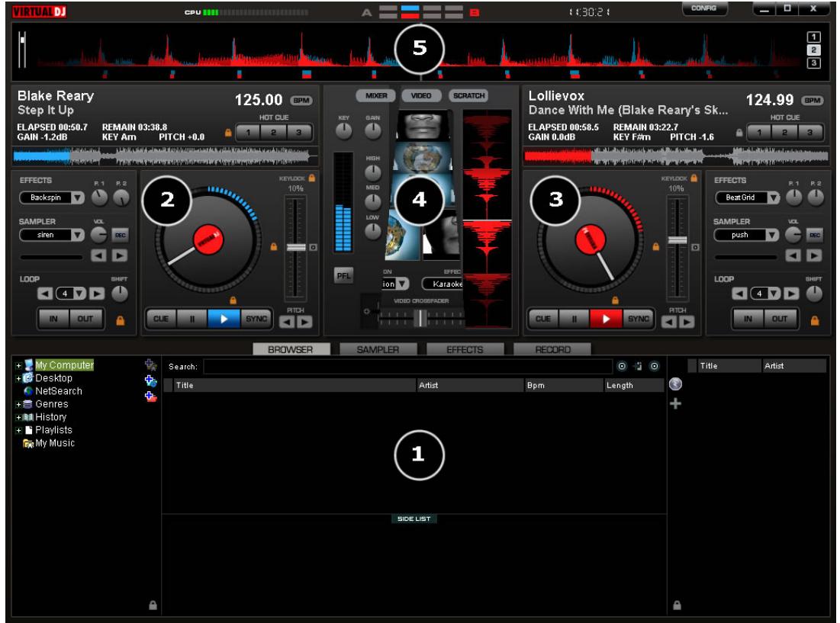Open the SAMPLER tab
This screenshot has width=840, height=623.
378,349
